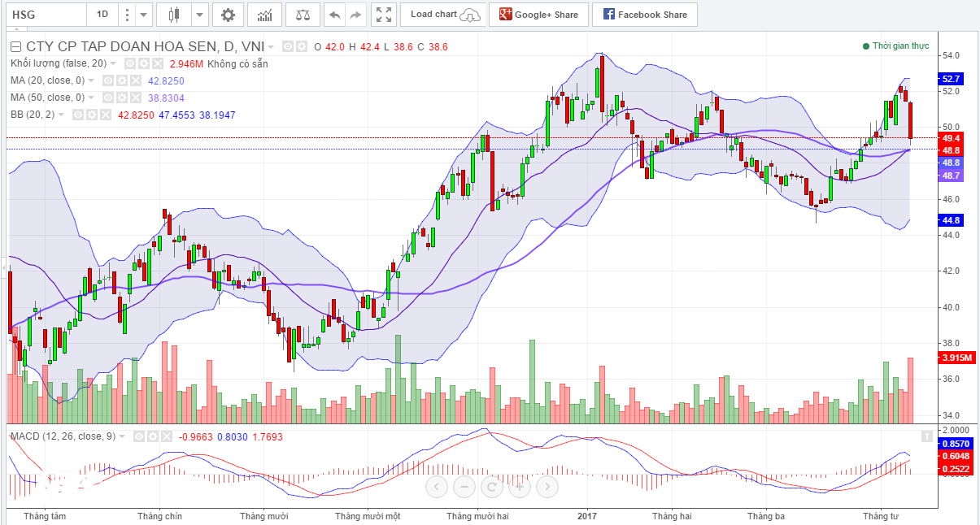The height and width of the screenshot is (525, 980).
Task: Collapse the indicator legend with minus box
Action: tap(15, 46)
